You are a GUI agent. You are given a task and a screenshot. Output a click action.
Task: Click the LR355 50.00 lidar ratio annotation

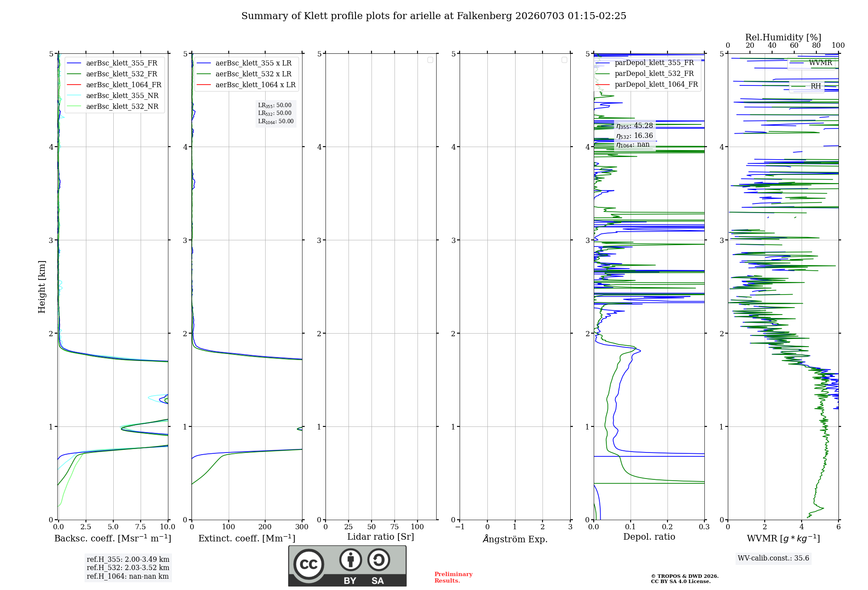coord(275,105)
